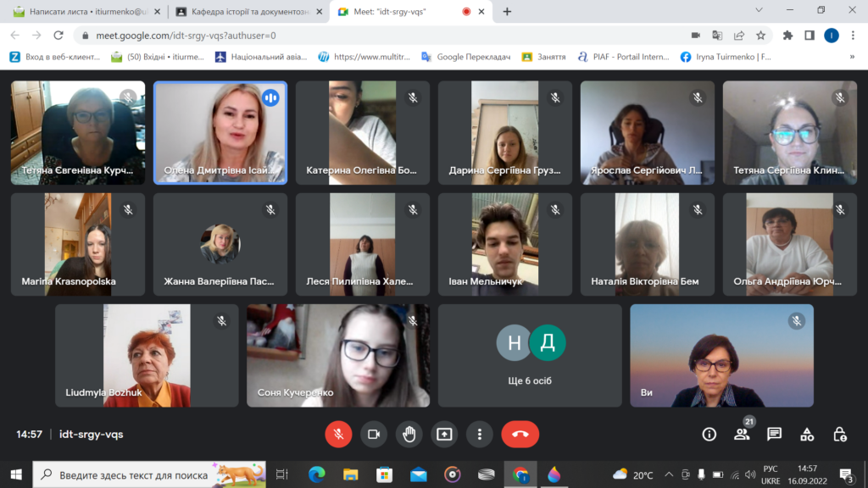Open the meeting details info panel
Image resolution: width=868 pixels, height=488 pixels.
[x=709, y=434]
